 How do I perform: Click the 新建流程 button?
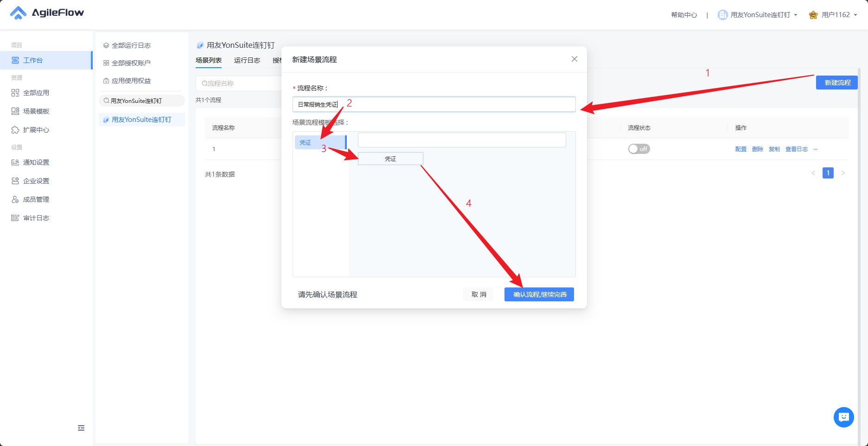click(x=837, y=83)
